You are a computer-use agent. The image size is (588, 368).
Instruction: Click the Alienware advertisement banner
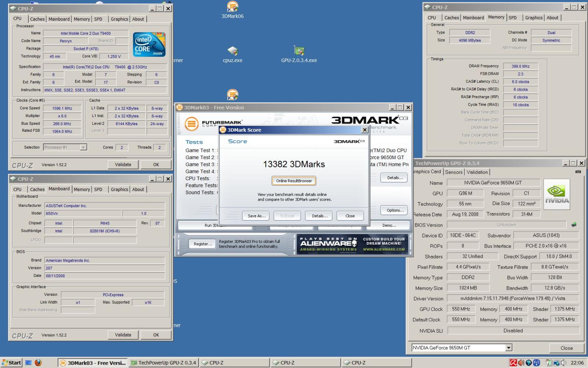(352, 244)
